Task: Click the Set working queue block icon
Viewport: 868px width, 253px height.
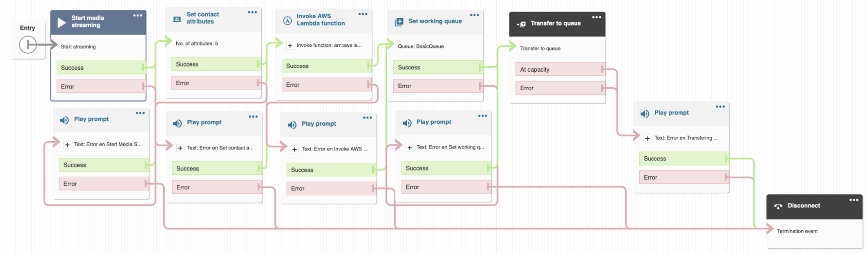Action: [399, 22]
